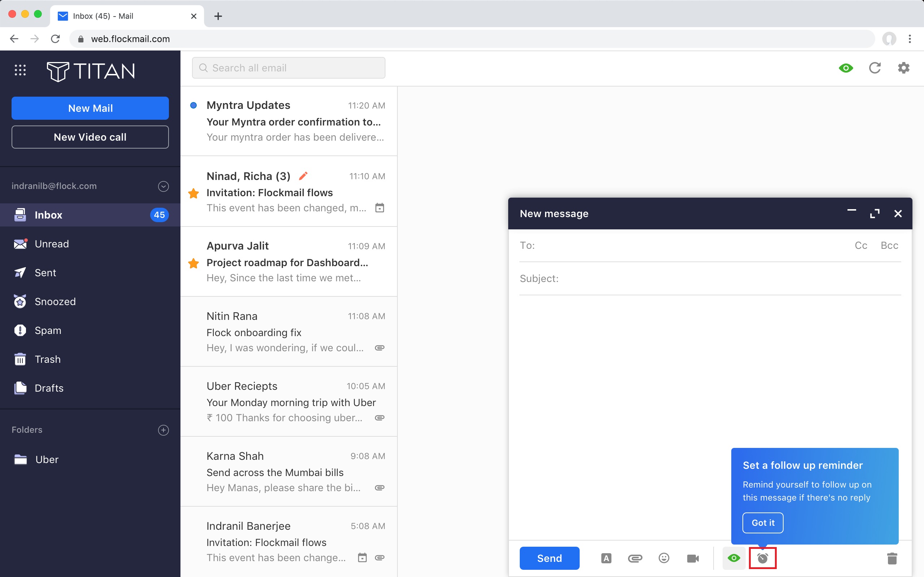Discard draft using the trash bin icon

[x=892, y=558]
